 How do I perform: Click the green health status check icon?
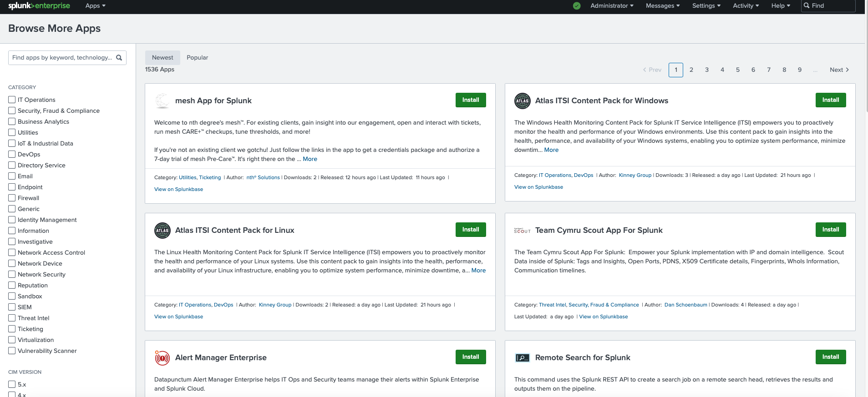point(577,6)
